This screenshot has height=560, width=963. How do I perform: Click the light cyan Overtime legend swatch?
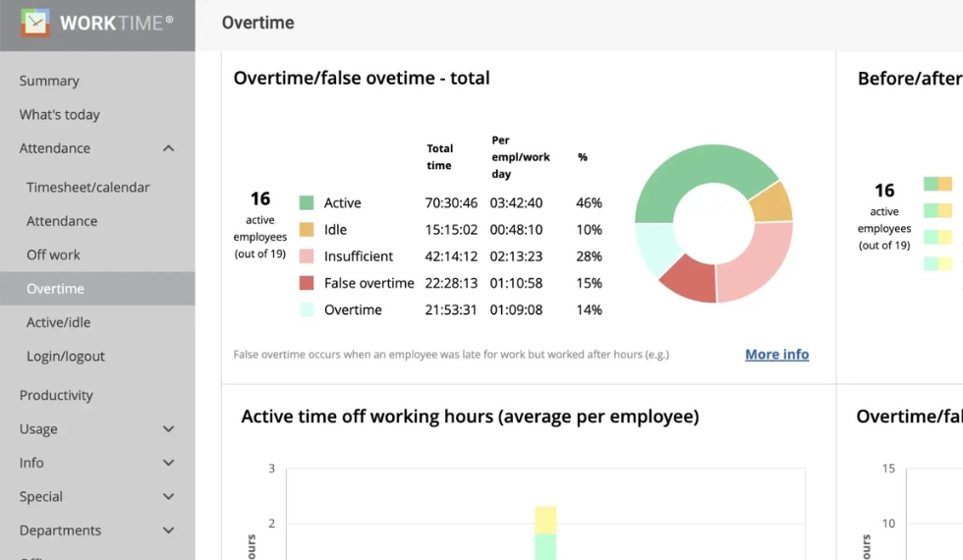[307, 309]
